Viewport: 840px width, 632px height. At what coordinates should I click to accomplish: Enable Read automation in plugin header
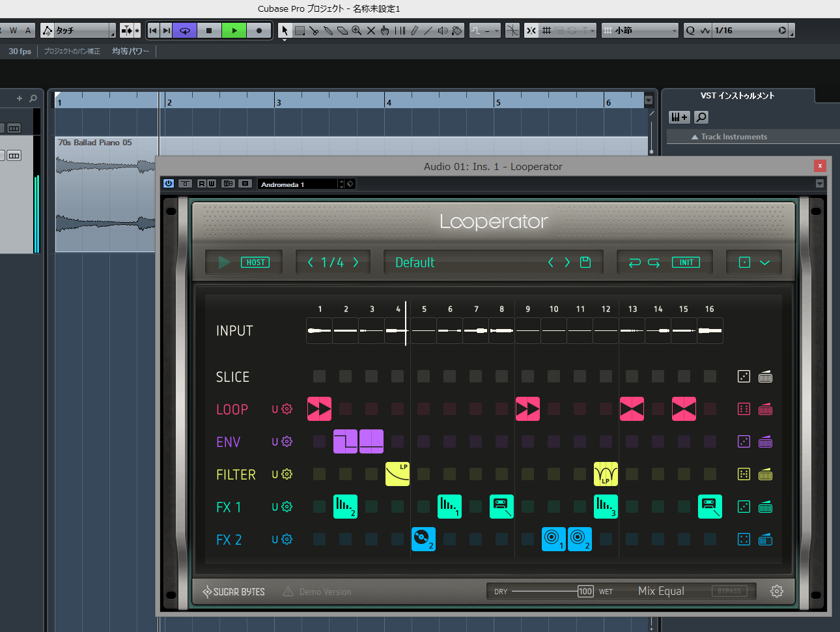pyautogui.click(x=202, y=184)
